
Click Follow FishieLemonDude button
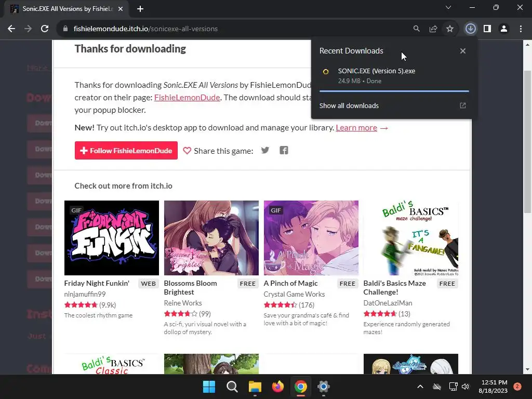coord(126,150)
